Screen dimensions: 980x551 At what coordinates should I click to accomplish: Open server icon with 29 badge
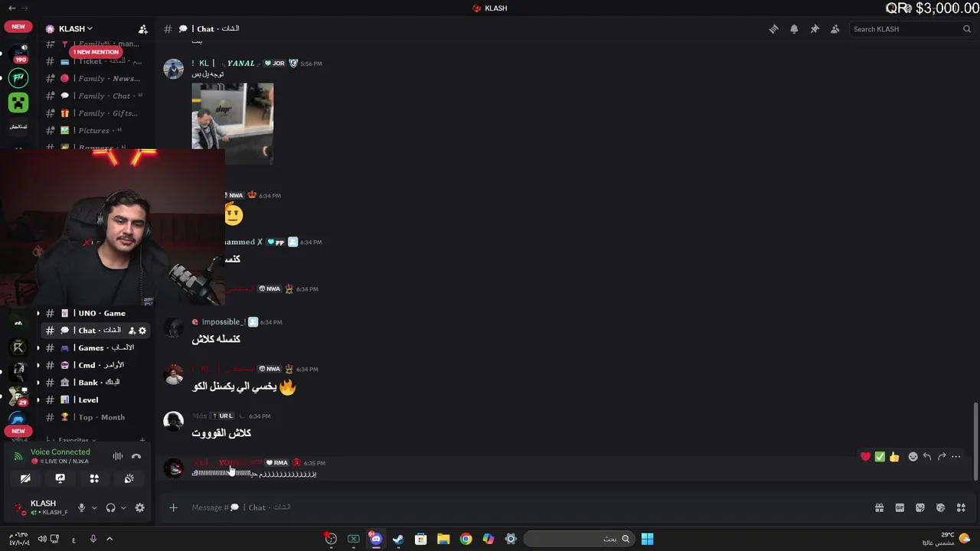(18, 396)
